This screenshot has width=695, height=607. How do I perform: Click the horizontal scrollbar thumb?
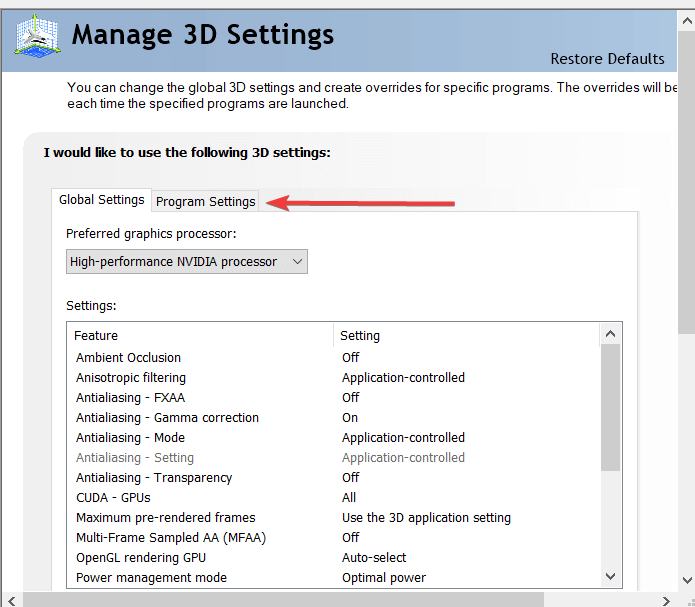point(283,601)
